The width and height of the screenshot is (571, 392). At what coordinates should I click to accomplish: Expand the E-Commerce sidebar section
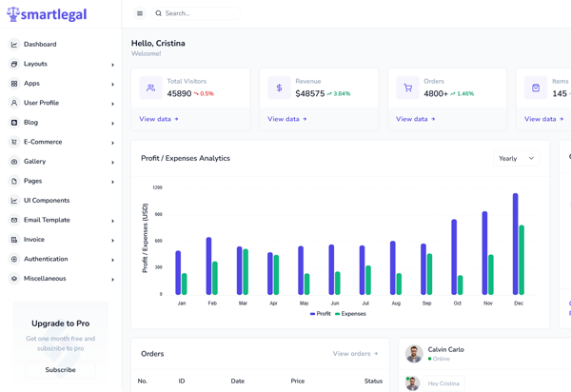pyautogui.click(x=62, y=142)
